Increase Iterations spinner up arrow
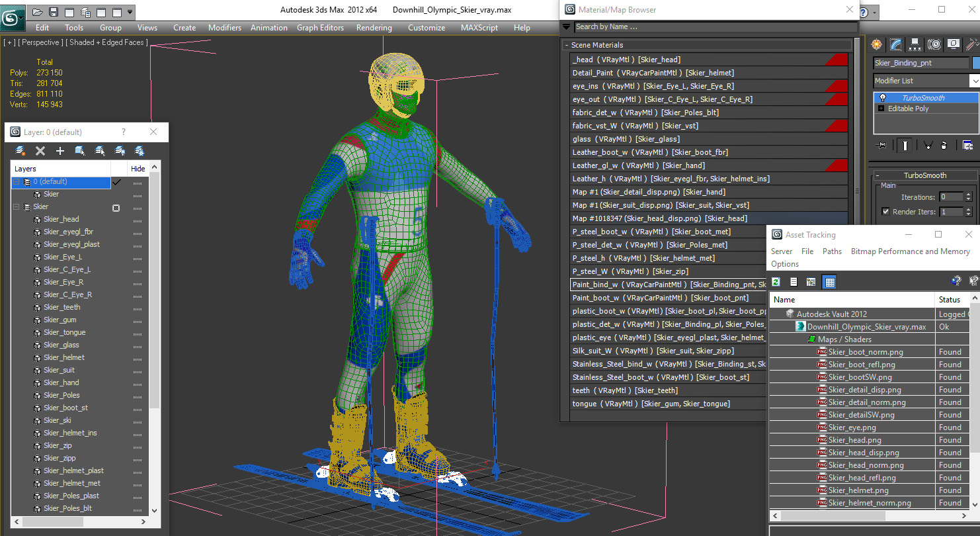980x536 pixels. point(969,195)
